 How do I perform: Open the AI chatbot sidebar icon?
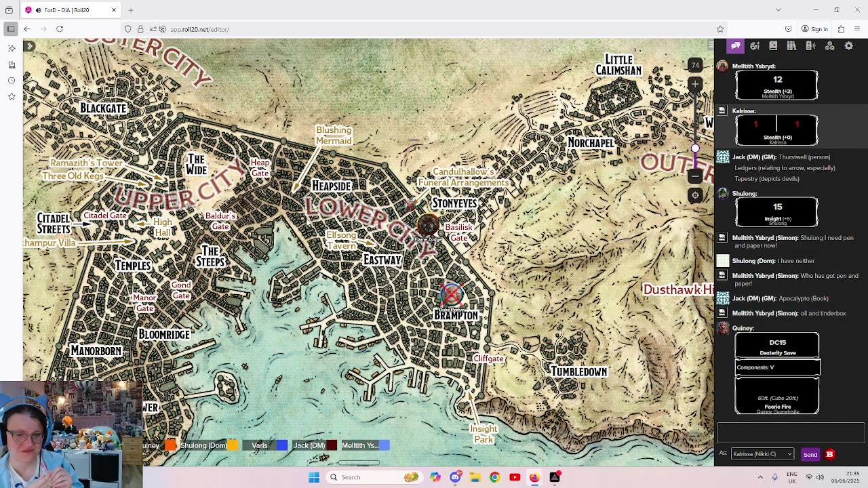(12, 48)
